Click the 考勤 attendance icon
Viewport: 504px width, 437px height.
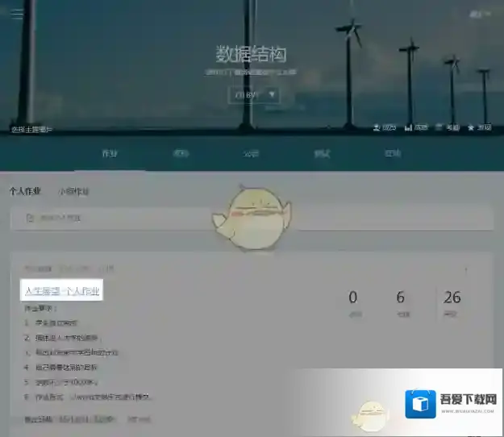(448, 128)
